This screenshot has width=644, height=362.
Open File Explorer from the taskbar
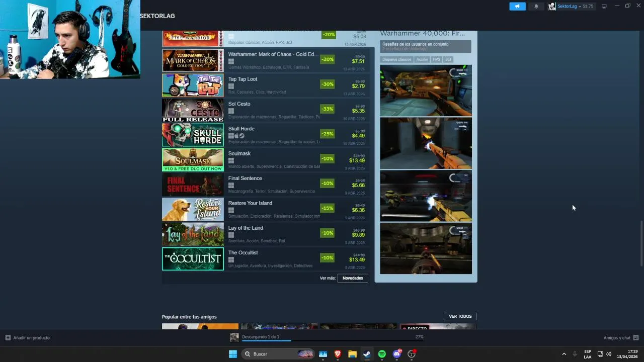click(x=352, y=354)
